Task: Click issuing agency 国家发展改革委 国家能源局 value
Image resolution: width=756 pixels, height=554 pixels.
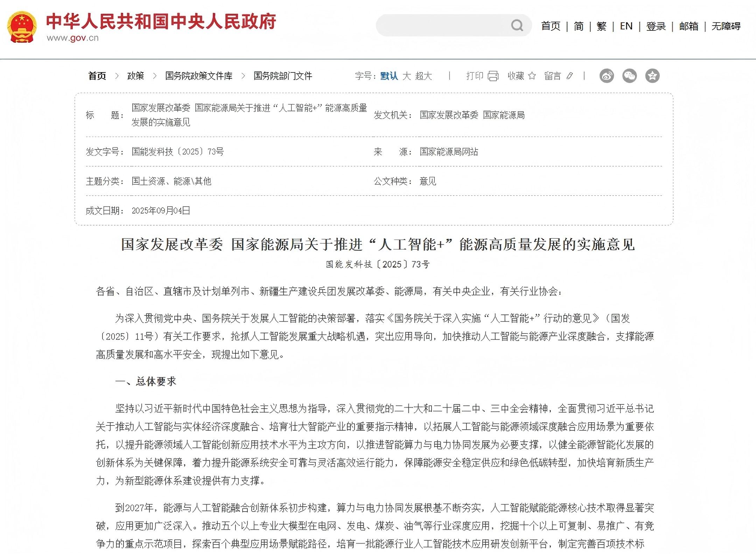Action: pos(472,115)
